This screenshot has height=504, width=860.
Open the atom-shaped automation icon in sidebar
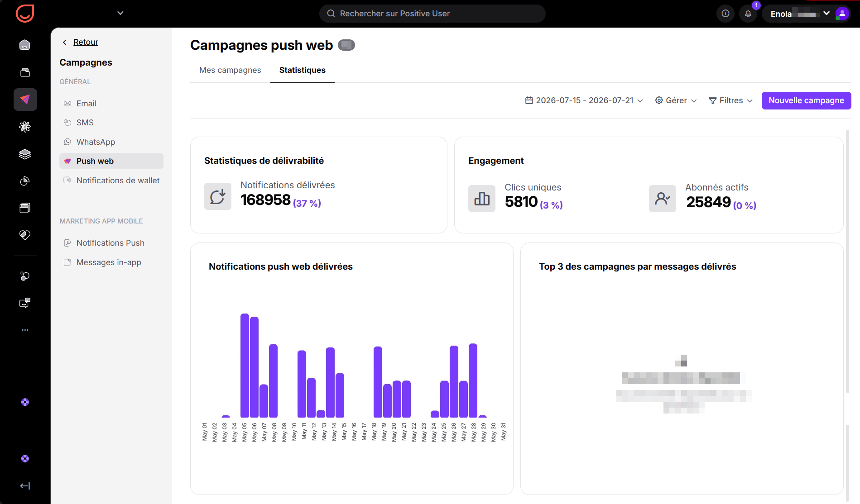[25, 127]
